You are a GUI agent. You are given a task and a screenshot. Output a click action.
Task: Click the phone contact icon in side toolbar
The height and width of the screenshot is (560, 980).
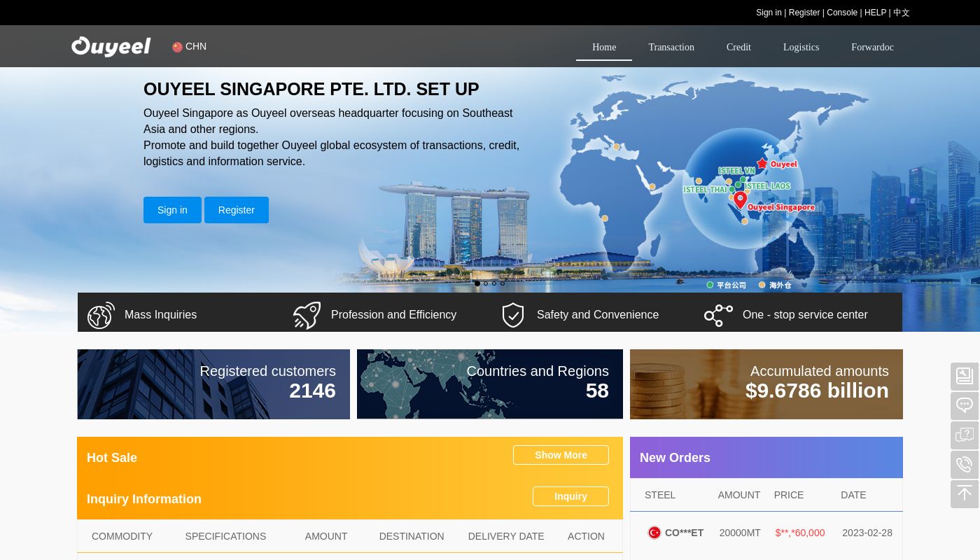click(965, 464)
